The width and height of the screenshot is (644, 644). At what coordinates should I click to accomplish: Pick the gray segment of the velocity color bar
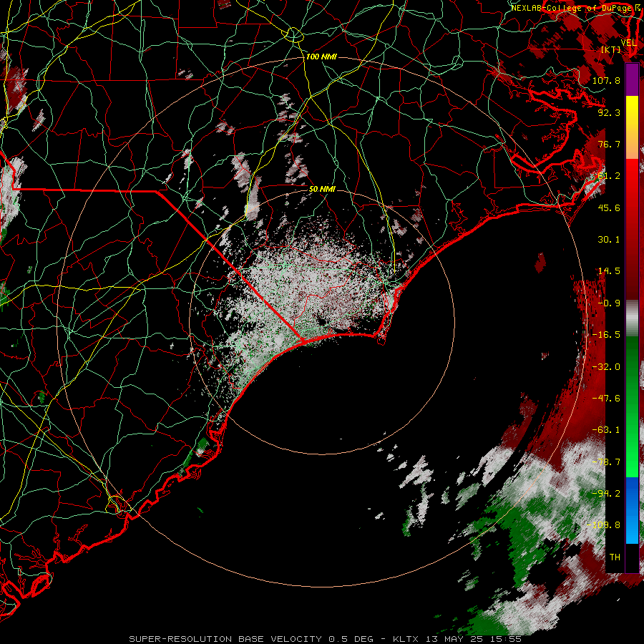[632, 316]
